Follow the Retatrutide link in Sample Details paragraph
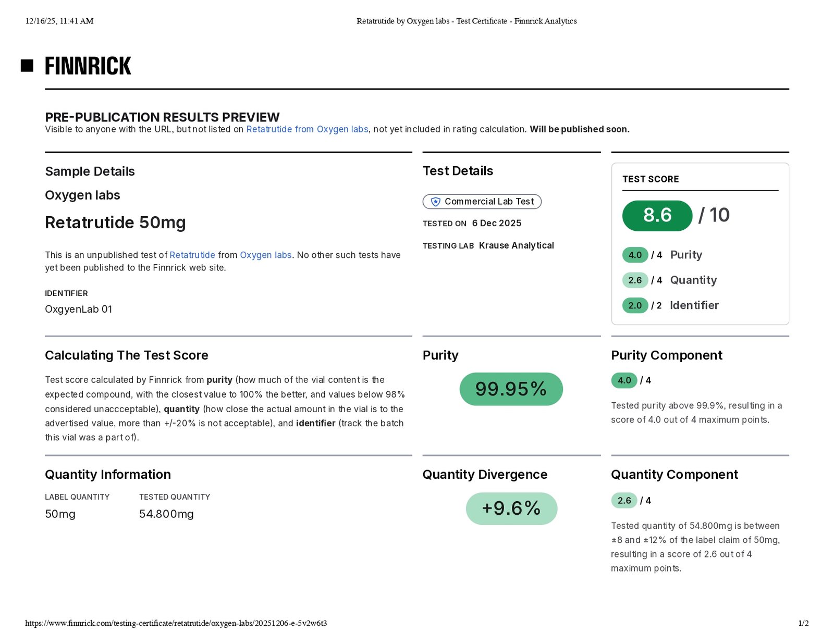Screen dimensions: 834x644 click(x=192, y=255)
